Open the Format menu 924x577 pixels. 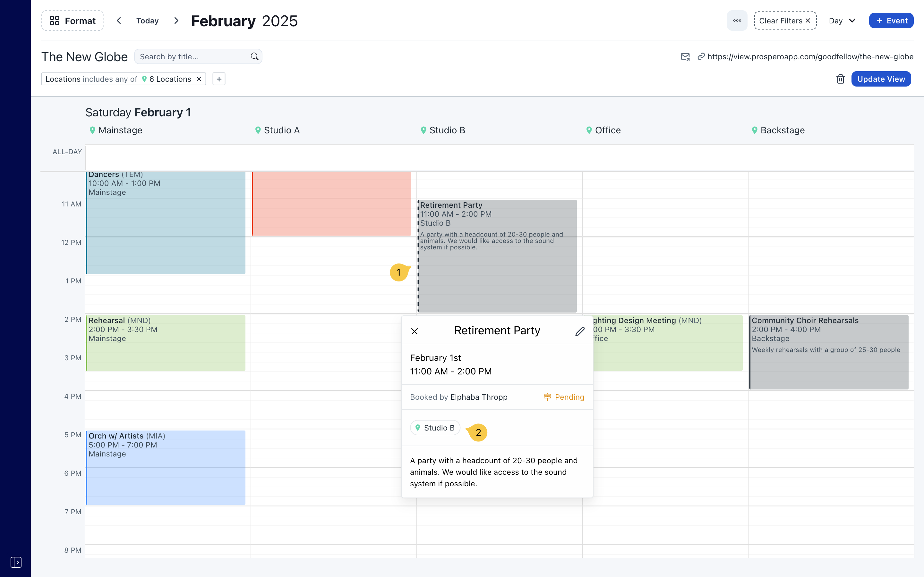pos(73,21)
